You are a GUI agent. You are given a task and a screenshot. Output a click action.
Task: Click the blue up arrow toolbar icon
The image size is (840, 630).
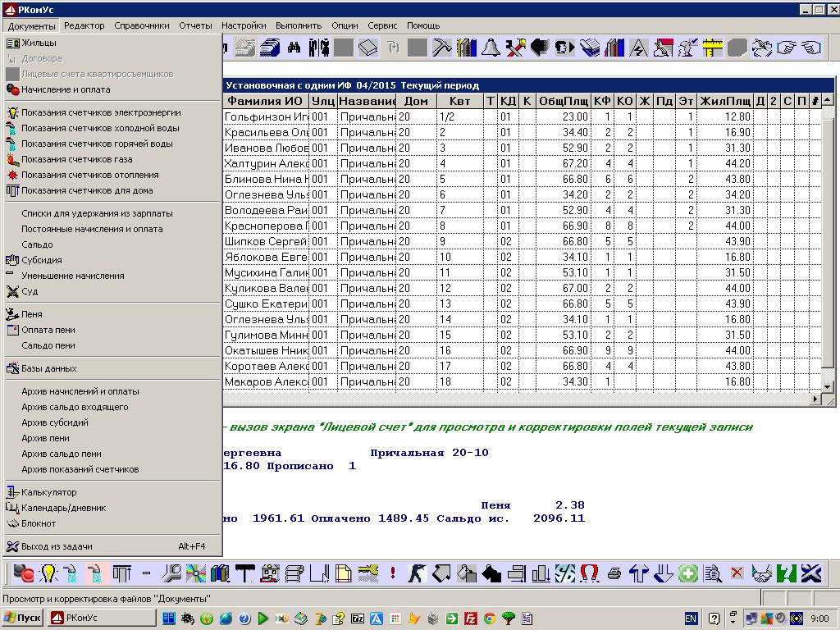[x=638, y=573]
